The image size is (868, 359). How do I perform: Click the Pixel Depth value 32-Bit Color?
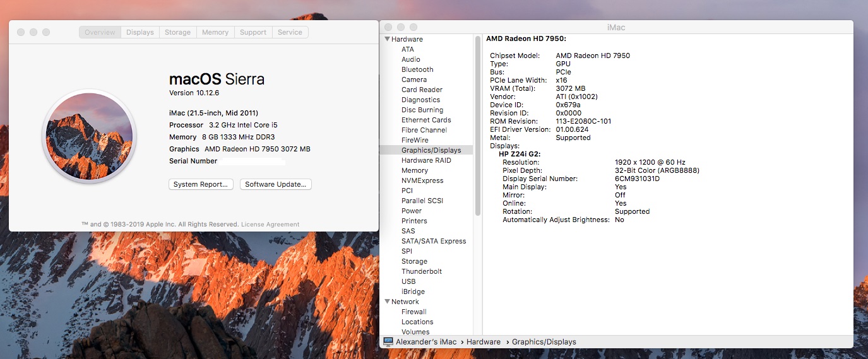click(657, 170)
